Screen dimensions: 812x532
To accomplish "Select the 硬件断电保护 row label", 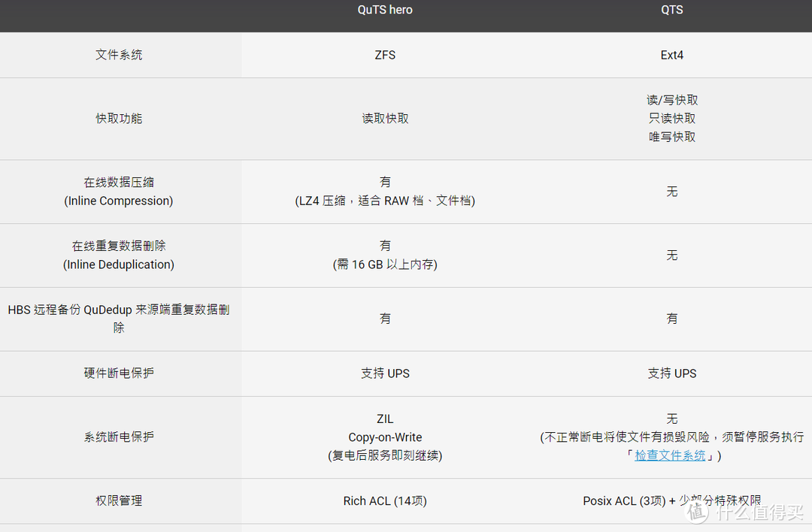I will tap(119, 373).
